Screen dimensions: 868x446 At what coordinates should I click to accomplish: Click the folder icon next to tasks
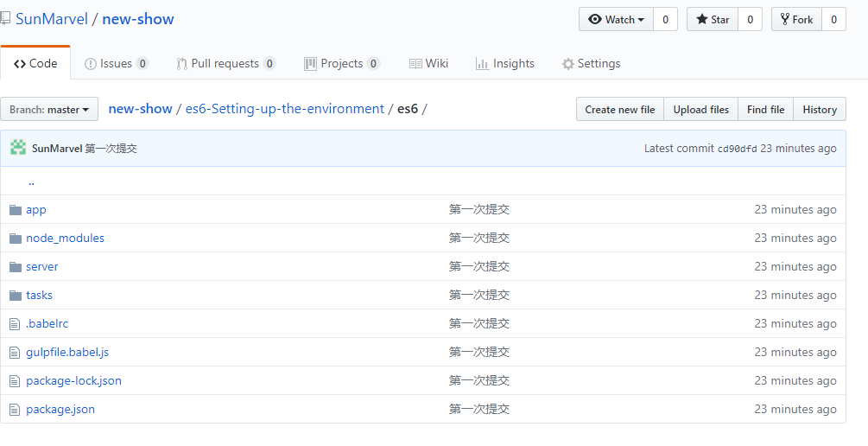coord(16,296)
